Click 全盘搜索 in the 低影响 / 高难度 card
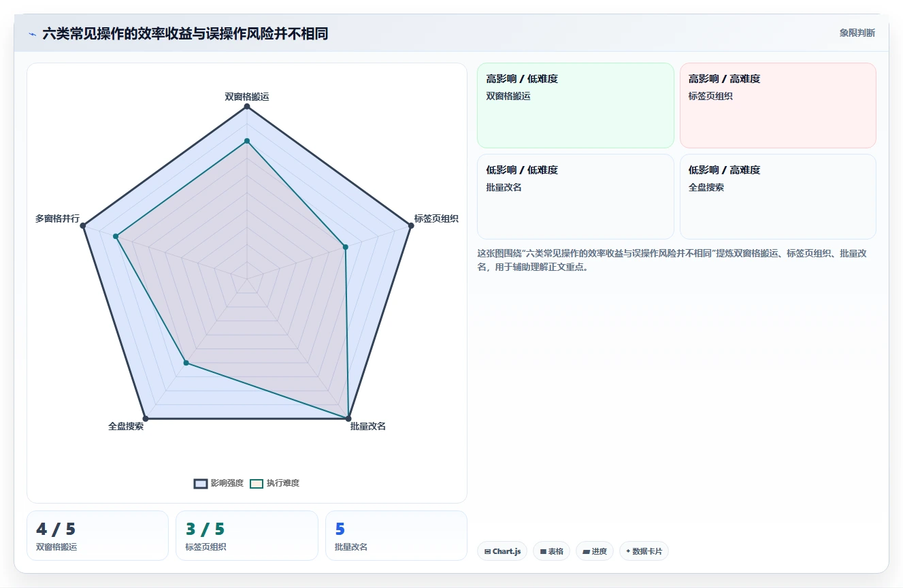This screenshot has height=588, width=903. pos(706,187)
